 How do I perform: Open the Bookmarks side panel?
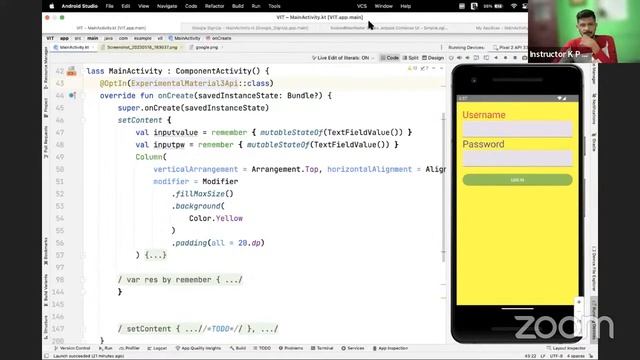(46, 250)
